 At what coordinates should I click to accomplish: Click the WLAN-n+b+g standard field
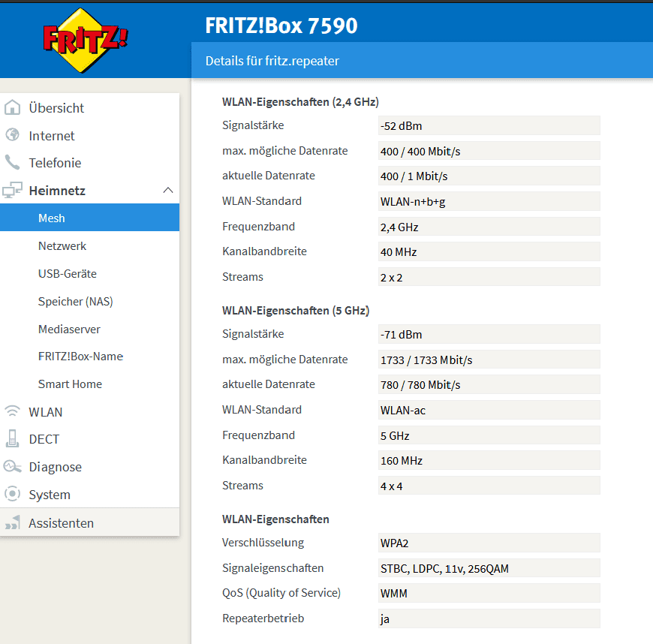(x=489, y=202)
